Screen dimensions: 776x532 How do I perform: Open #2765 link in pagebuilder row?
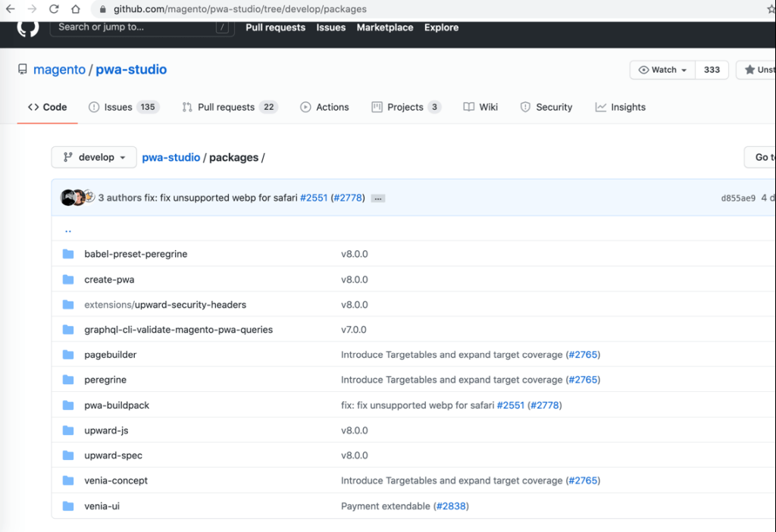click(x=583, y=355)
